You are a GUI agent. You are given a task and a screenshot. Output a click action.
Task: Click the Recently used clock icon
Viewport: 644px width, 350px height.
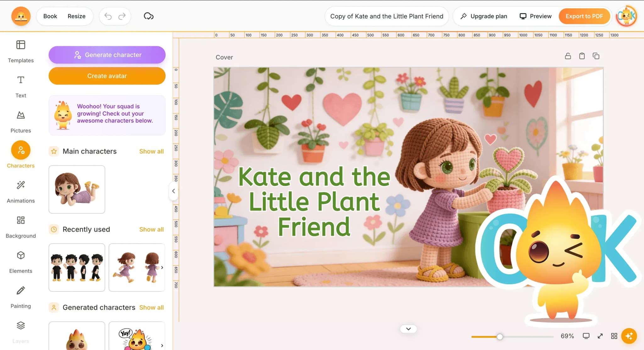coord(54,229)
